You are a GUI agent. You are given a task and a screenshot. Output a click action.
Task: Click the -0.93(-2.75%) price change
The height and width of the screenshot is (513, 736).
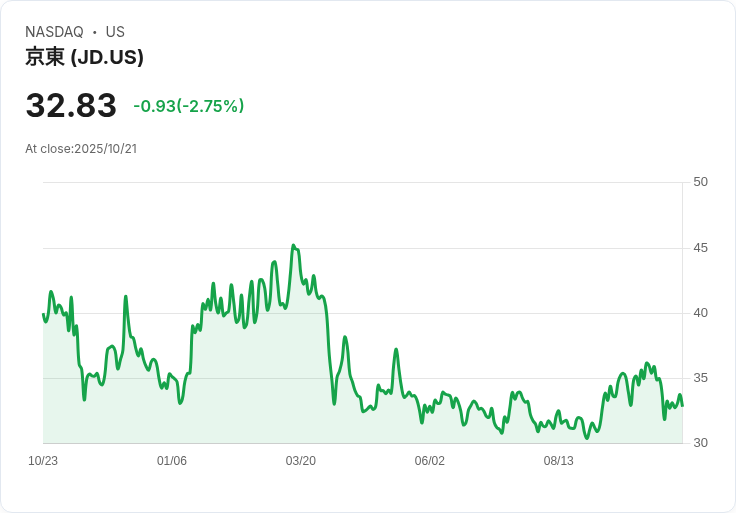point(189,106)
